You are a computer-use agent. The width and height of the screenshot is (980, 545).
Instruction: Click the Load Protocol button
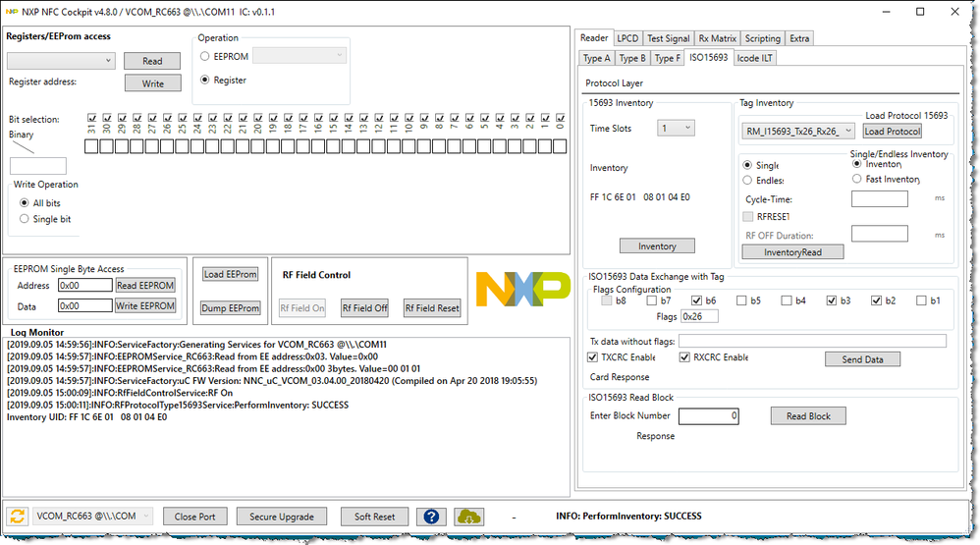tap(893, 132)
